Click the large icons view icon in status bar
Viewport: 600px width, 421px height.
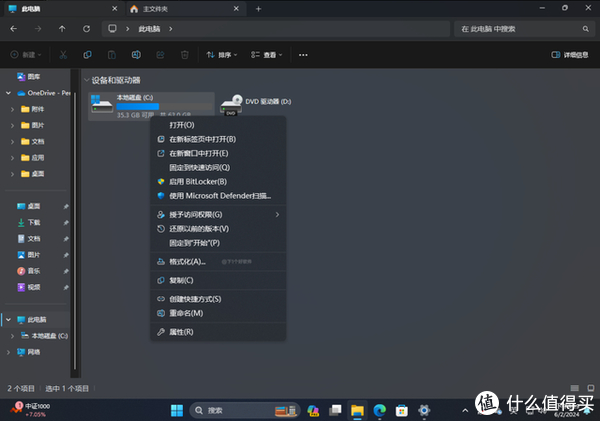[590, 388]
